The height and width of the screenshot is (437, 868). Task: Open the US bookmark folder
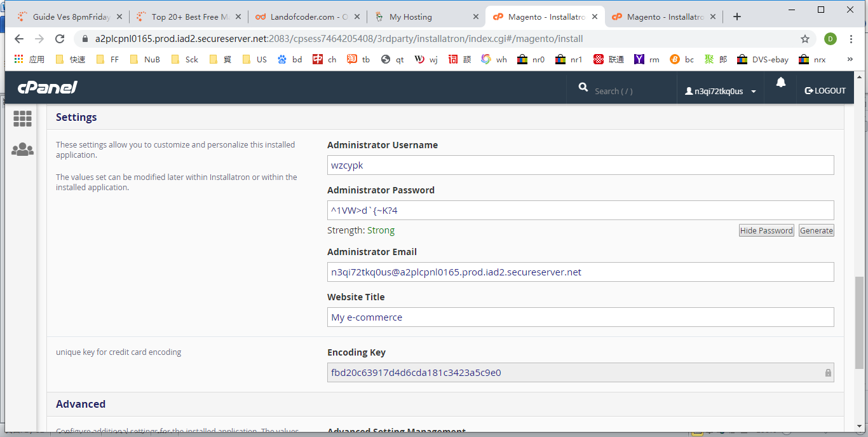(255, 59)
